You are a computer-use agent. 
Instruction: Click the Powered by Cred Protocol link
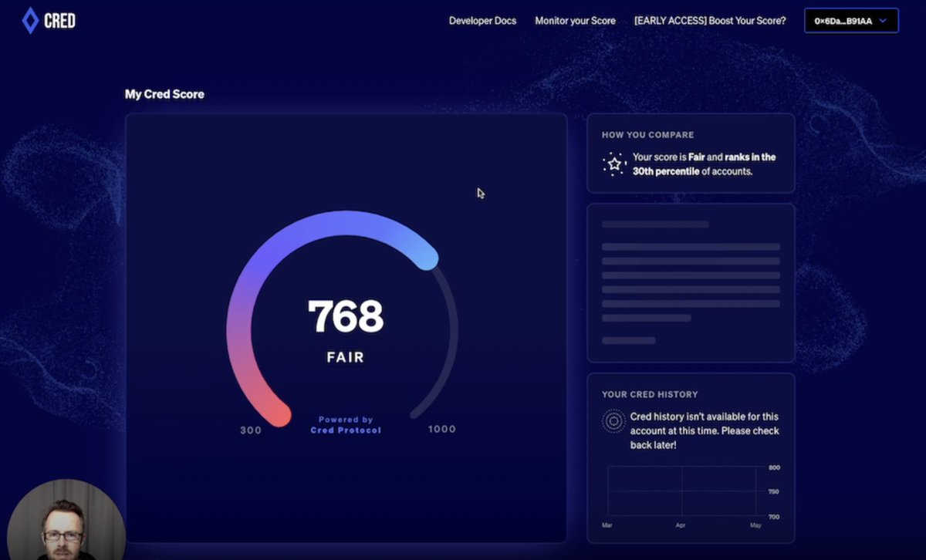tap(346, 425)
